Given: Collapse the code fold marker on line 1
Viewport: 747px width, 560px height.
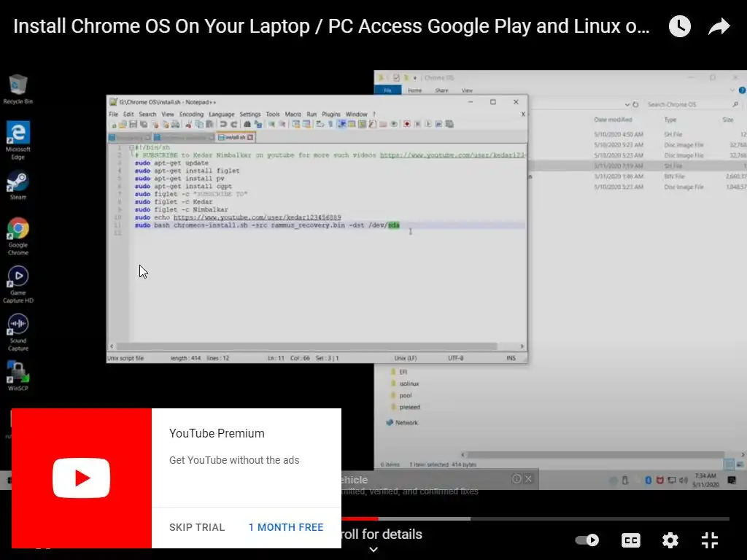Looking at the screenshot, I should (131, 147).
